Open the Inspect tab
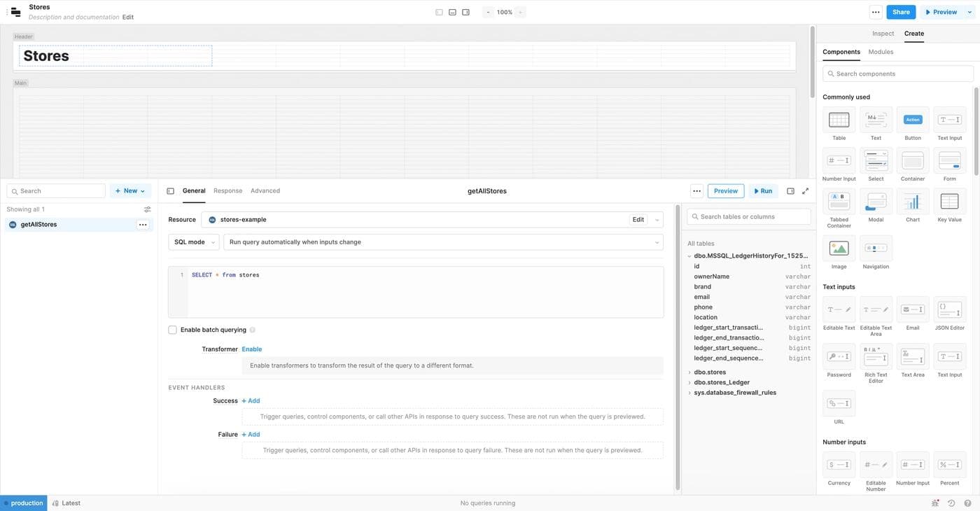This screenshot has height=511, width=980. [883, 34]
